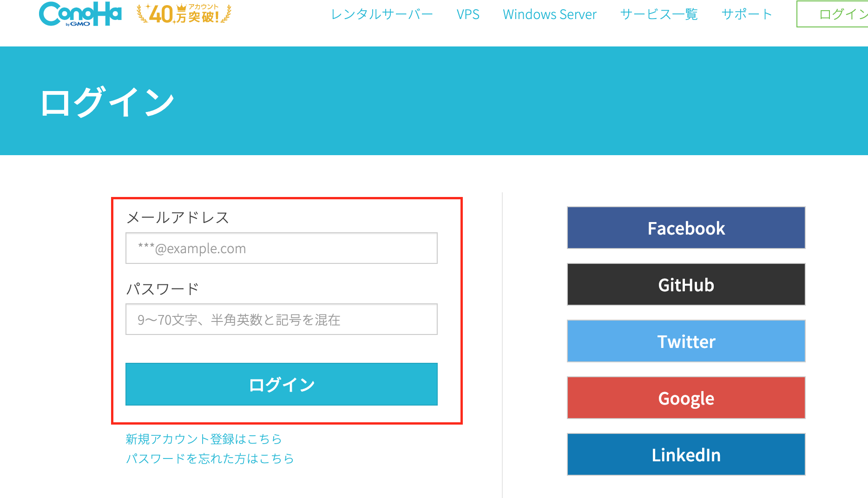Click the ConoHa by GMO logo
The height and width of the screenshot is (498, 868).
pos(80,14)
